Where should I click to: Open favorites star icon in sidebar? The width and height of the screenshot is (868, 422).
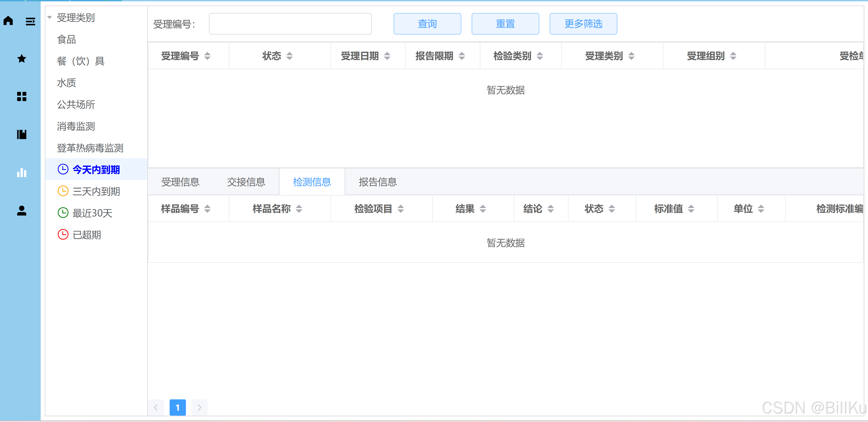[21, 59]
